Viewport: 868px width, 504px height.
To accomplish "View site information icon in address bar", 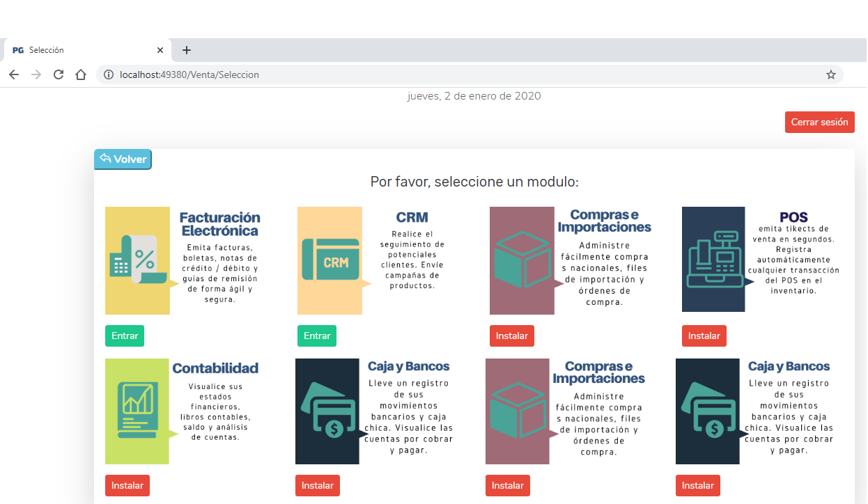I will pos(109,74).
